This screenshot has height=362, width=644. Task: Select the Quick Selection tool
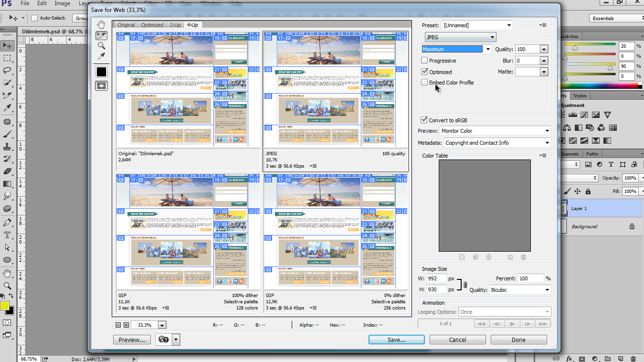[7, 83]
